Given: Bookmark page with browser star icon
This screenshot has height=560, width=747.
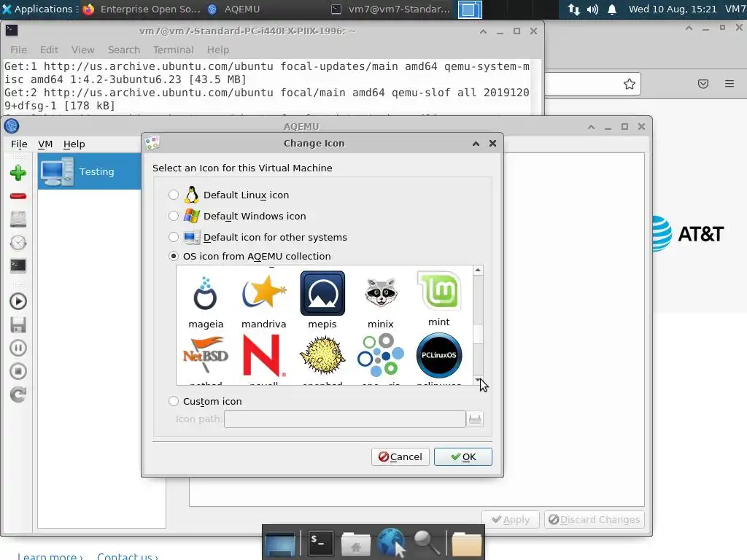Looking at the screenshot, I should click(x=630, y=85).
